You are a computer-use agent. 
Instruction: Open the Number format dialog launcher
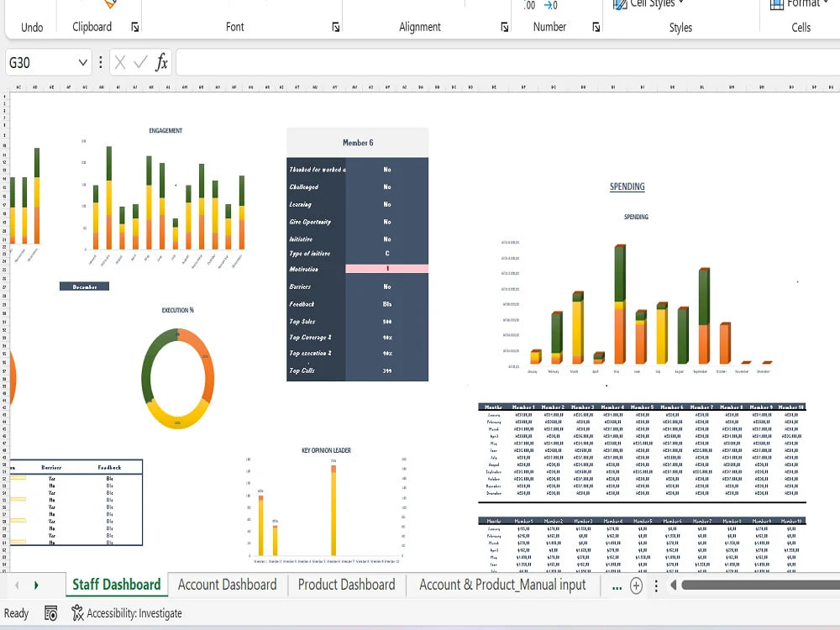pos(596,28)
